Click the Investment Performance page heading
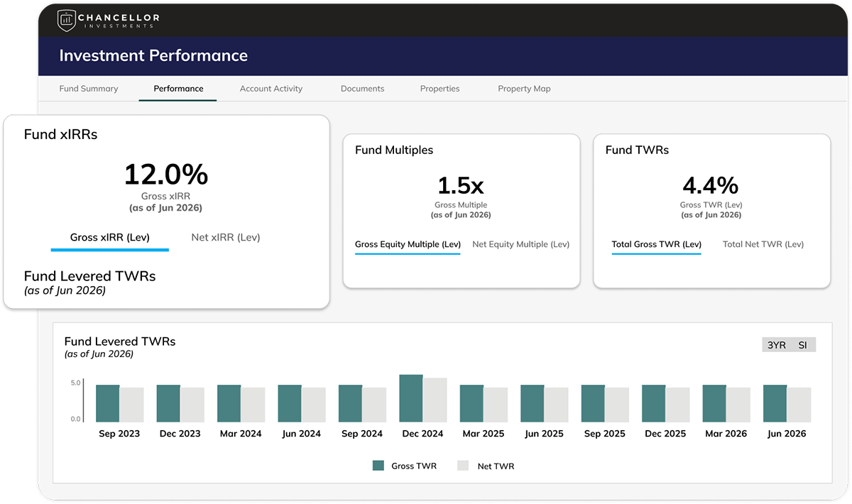This screenshot has width=852, height=504. pyautogui.click(x=153, y=55)
